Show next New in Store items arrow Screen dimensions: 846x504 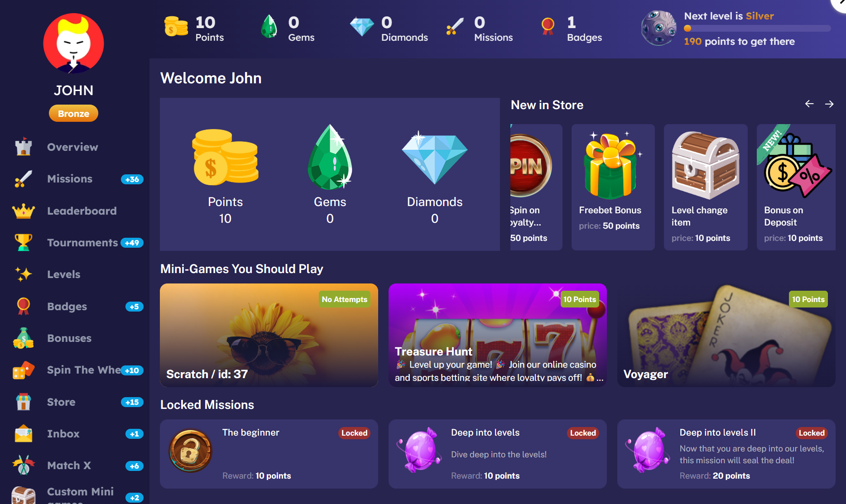[x=829, y=104]
